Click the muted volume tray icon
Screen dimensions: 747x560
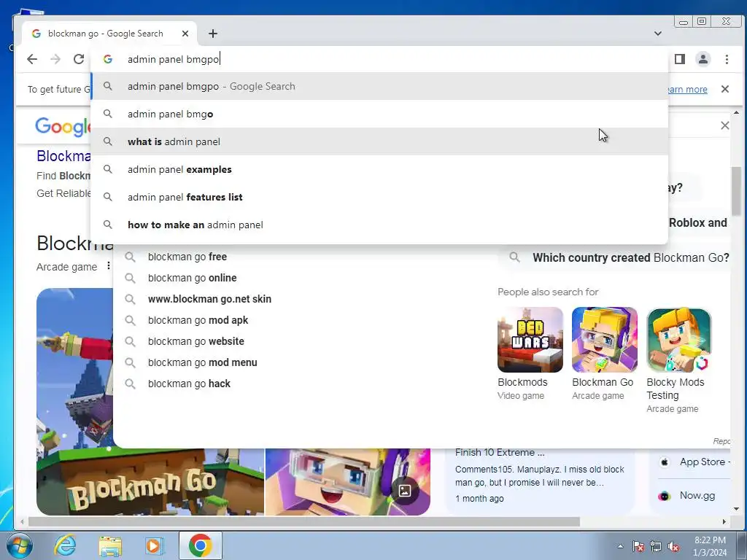tap(673, 546)
